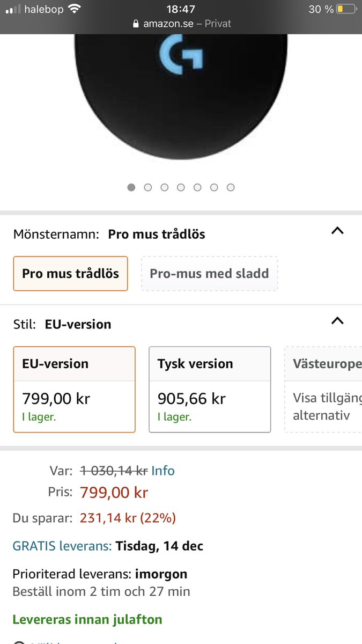Tap the Wi-Fi icon in status bar
This screenshot has height=644, width=362.
[x=74, y=9]
